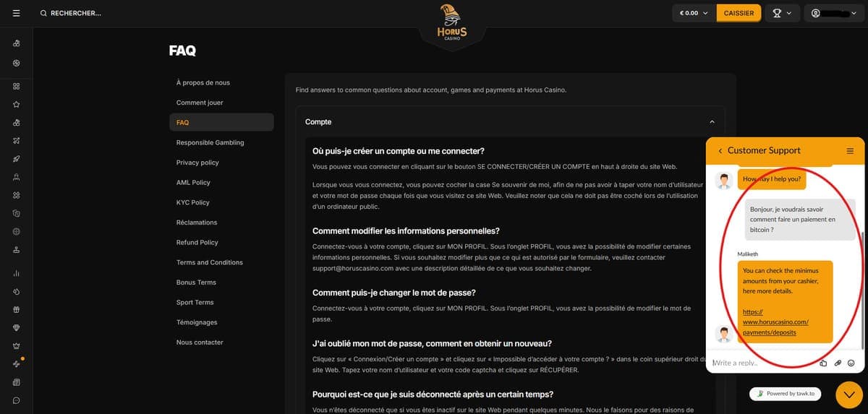The height and width of the screenshot is (414, 868).
Task: Expand the trophy dropdown in header
Action: point(782,13)
